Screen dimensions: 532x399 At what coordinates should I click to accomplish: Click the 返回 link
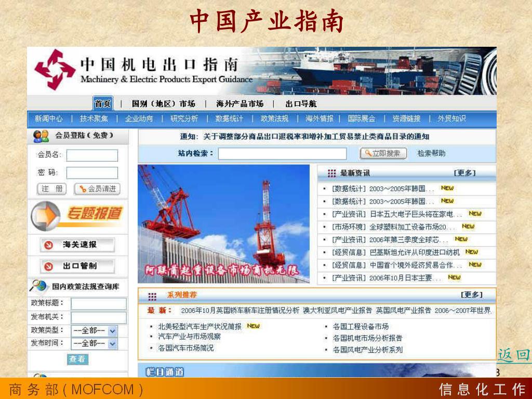pyautogui.click(x=514, y=355)
